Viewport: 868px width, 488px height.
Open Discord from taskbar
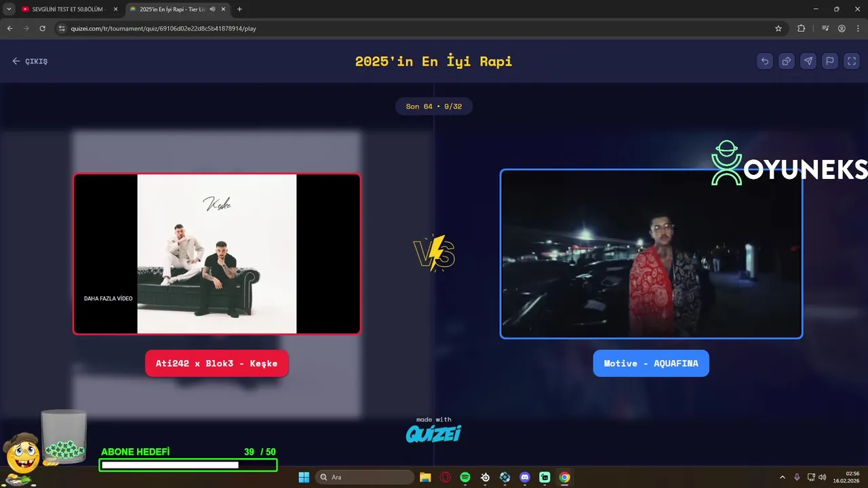[x=525, y=477]
